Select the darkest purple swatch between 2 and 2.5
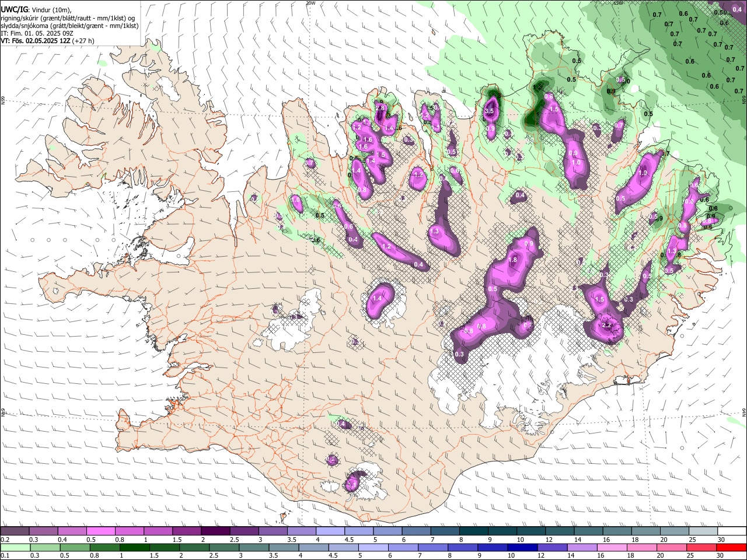Viewport: 747px width, 560px height. 215,531
